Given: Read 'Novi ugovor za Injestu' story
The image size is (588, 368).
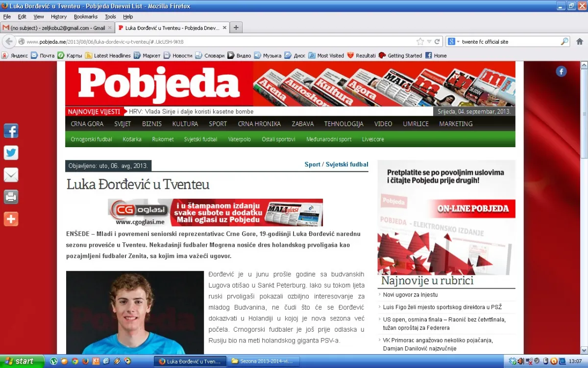Looking at the screenshot, I should (x=411, y=295).
